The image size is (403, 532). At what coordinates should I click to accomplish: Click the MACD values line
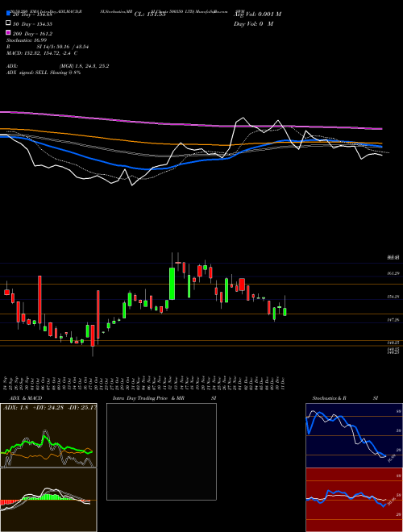(42, 53)
